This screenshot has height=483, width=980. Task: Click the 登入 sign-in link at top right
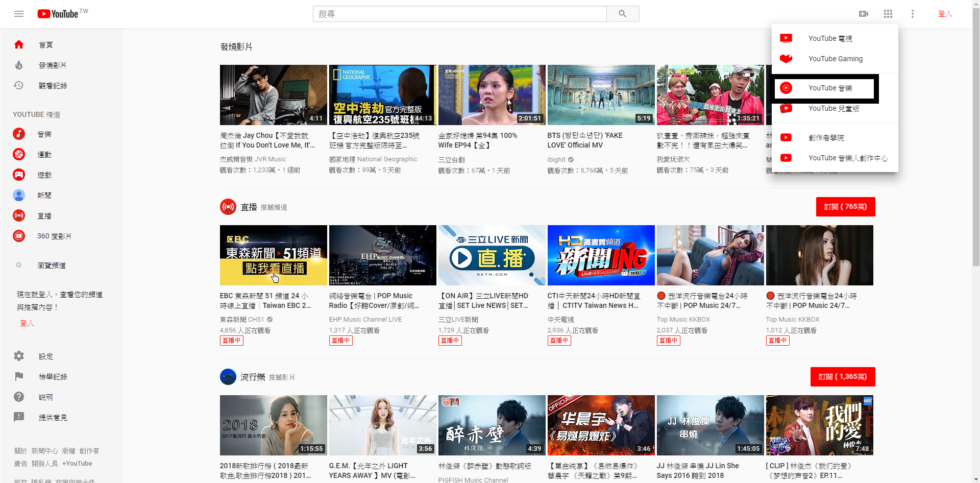[945, 14]
